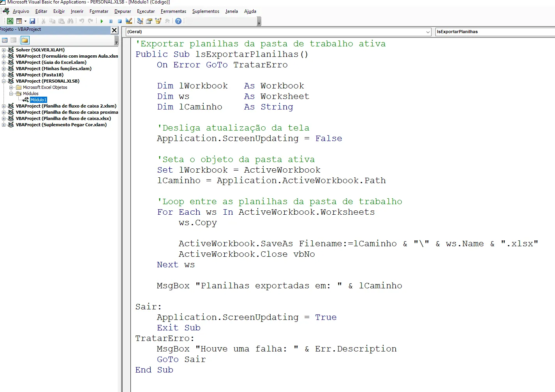Viewport: 555px width, 392px height.
Task: Open the Arquivo menu
Action: pyautogui.click(x=21, y=11)
